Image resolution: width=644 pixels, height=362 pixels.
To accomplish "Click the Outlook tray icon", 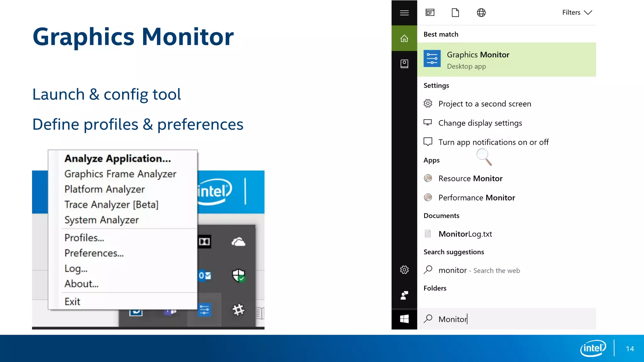I will 204,276.
